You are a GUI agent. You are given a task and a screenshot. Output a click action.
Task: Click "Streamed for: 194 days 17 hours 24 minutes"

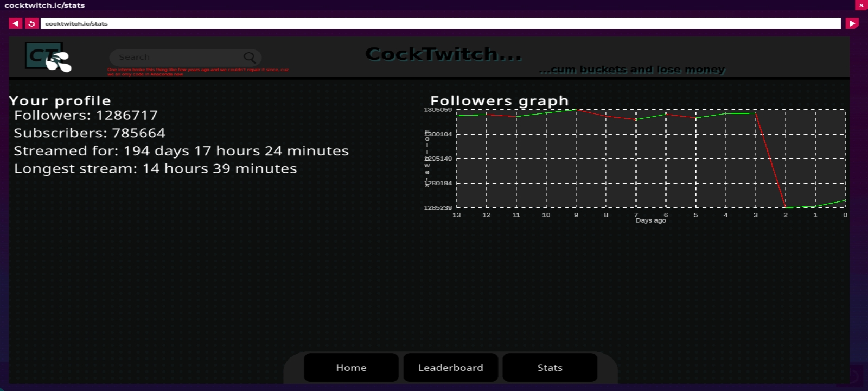coord(181,151)
